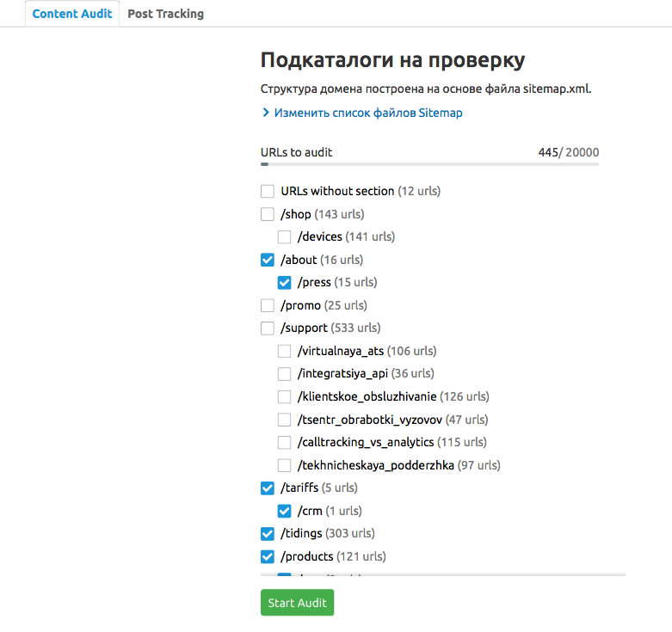
Task: Check the URLs without section checkbox
Action: 268,191
